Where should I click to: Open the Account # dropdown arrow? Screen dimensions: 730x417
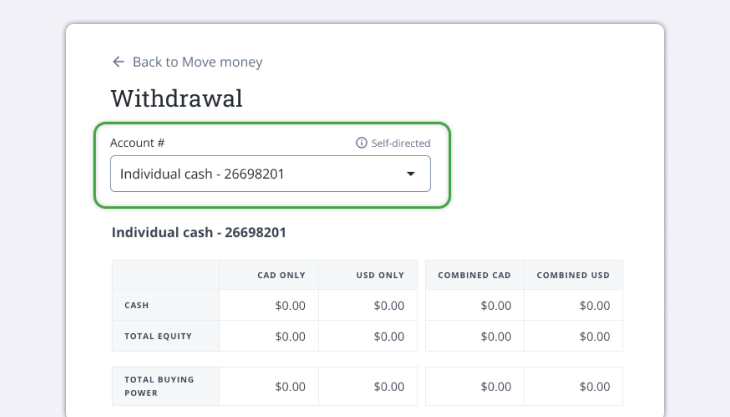[x=410, y=174]
